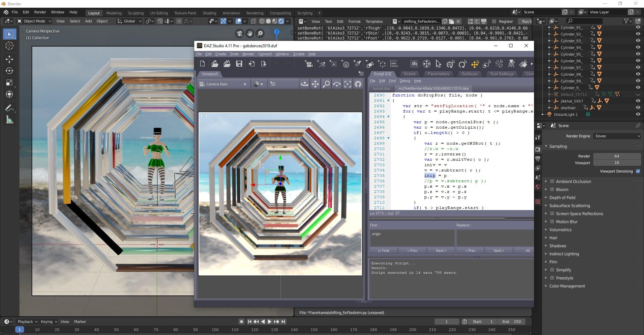Enable Motion Blur checkbox
The height and width of the screenshot is (335, 644).
pos(552,222)
